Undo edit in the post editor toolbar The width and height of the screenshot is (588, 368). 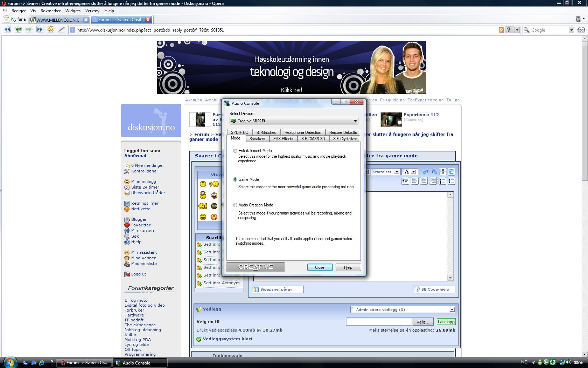point(425,172)
